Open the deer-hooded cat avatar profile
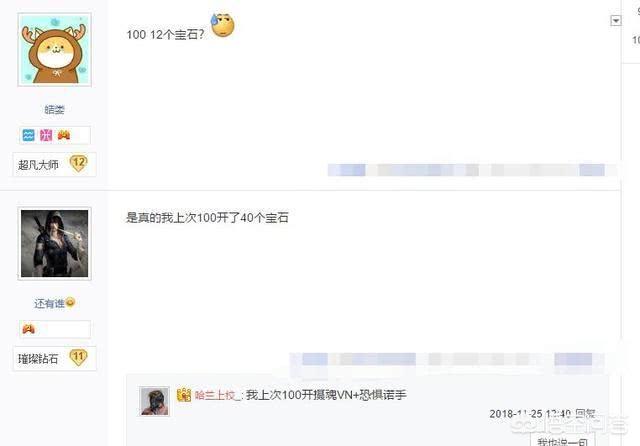640x446 pixels. coord(55,49)
